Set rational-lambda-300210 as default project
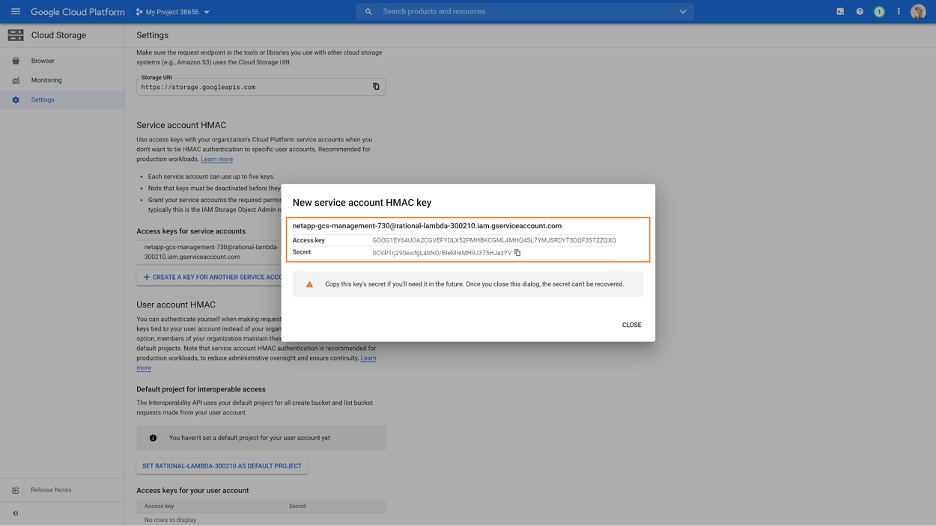This screenshot has width=936, height=526. point(222,466)
